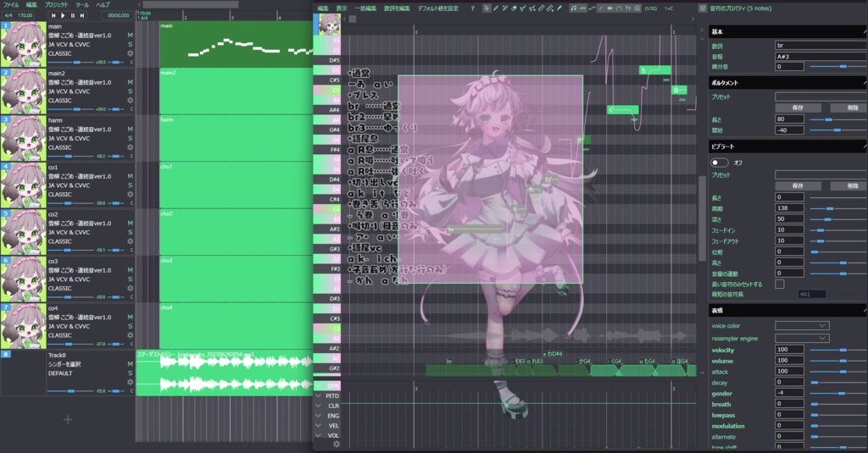This screenshot has width=868, height=453.
Task: Open help question mark in piano roll
Action: tap(472, 8)
